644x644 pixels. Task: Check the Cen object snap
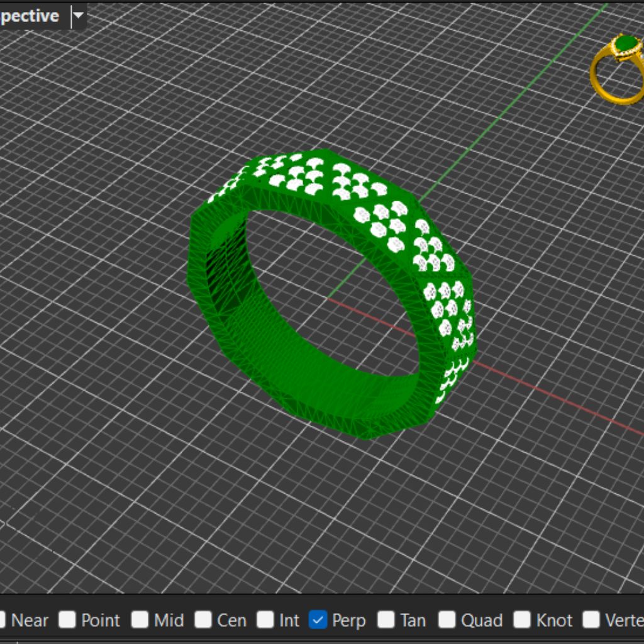[x=203, y=620]
